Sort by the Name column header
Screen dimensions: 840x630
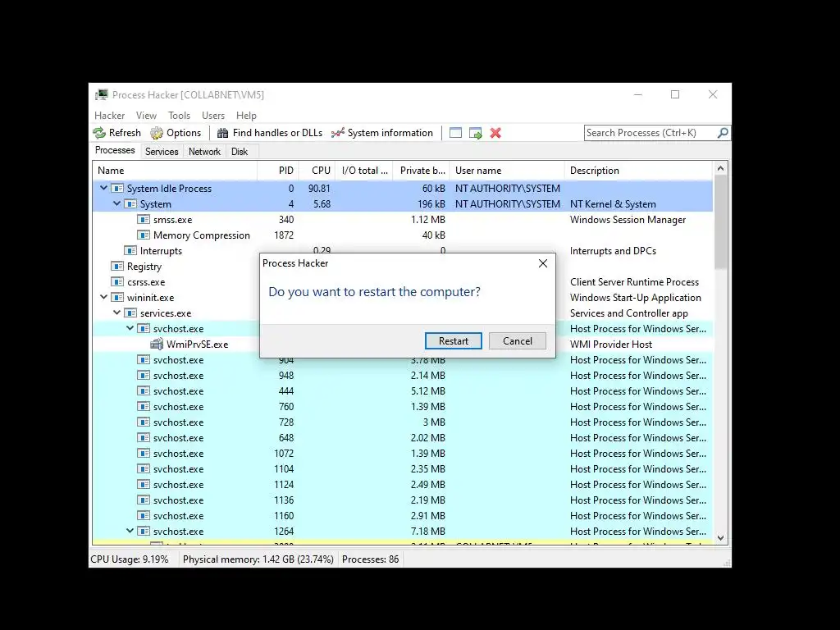(175, 171)
